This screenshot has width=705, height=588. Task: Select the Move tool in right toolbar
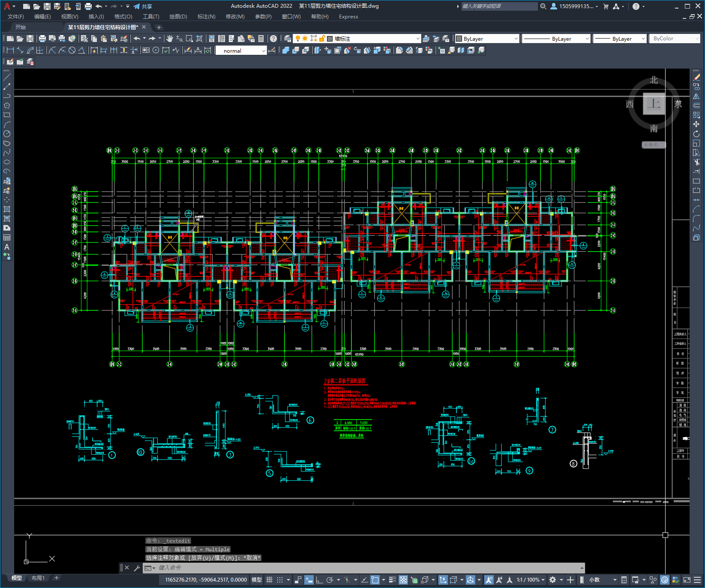pyautogui.click(x=696, y=124)
